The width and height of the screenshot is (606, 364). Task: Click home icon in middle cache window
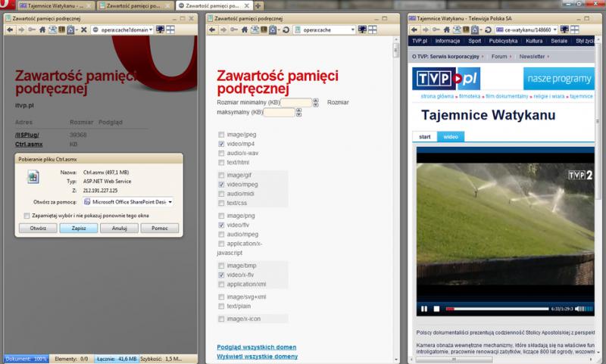[x=245, y=30]
